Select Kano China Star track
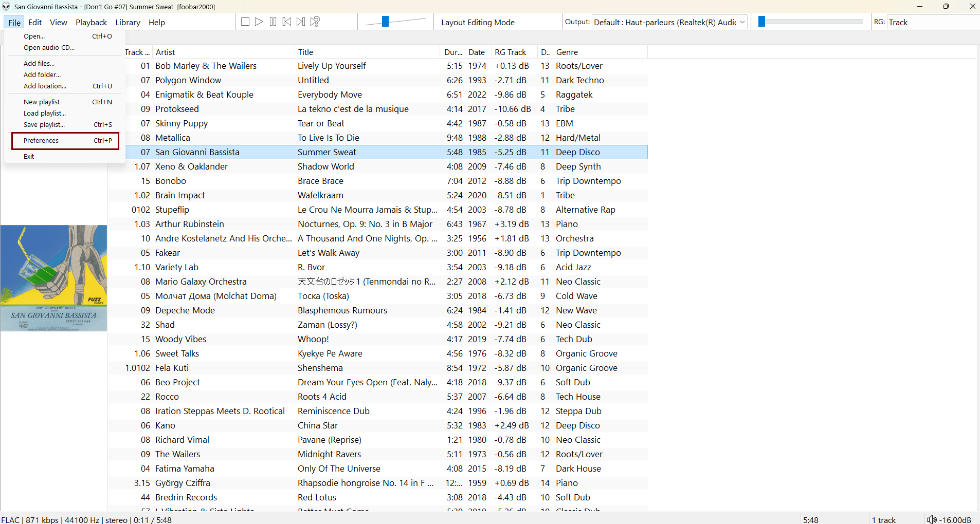The image size is (980, 524). click(377, 425)
